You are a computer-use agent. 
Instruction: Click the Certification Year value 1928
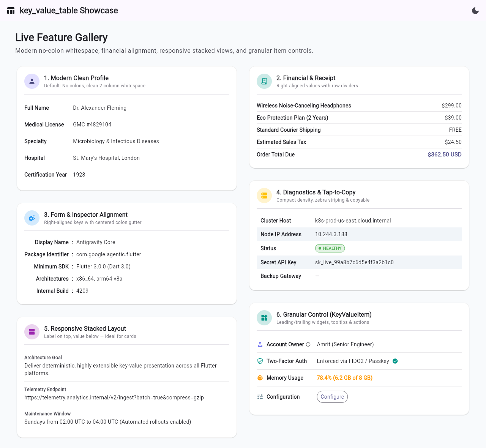click(79, 175)
